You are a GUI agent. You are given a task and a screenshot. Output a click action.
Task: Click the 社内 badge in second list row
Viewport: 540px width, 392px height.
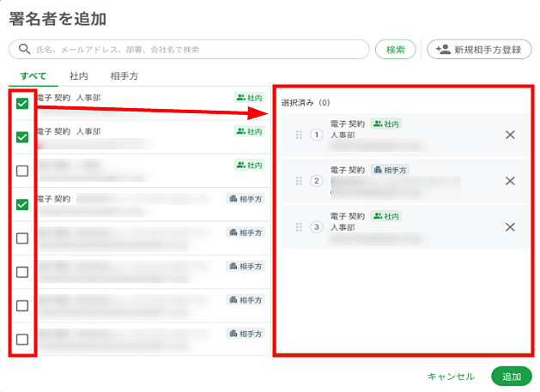tap(249, 131)
